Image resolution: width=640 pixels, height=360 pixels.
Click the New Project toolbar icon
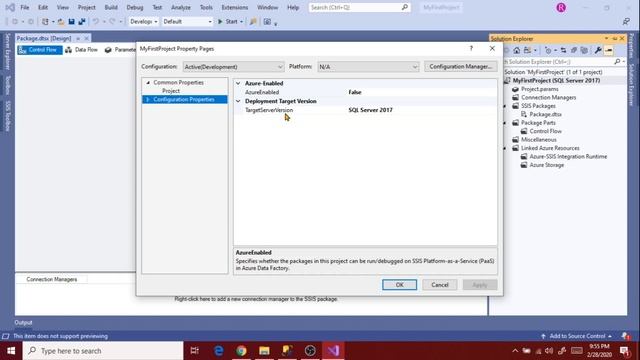(x=45, y=22)
